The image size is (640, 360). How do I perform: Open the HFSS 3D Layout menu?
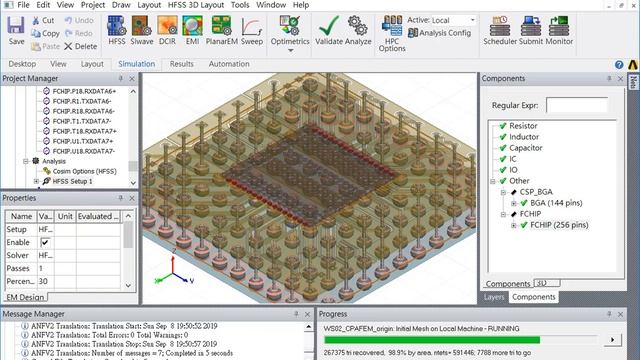pos(196,5)
